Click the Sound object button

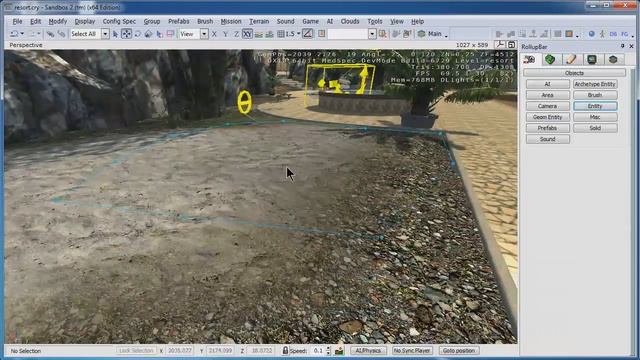(x=548, y=139)
